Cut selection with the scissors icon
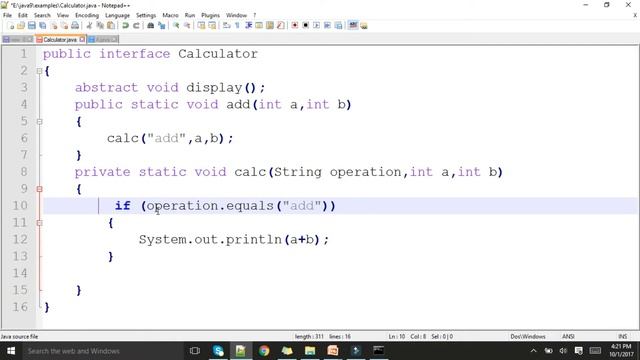Viewport: 640px width, 360px height. [89, 26]
